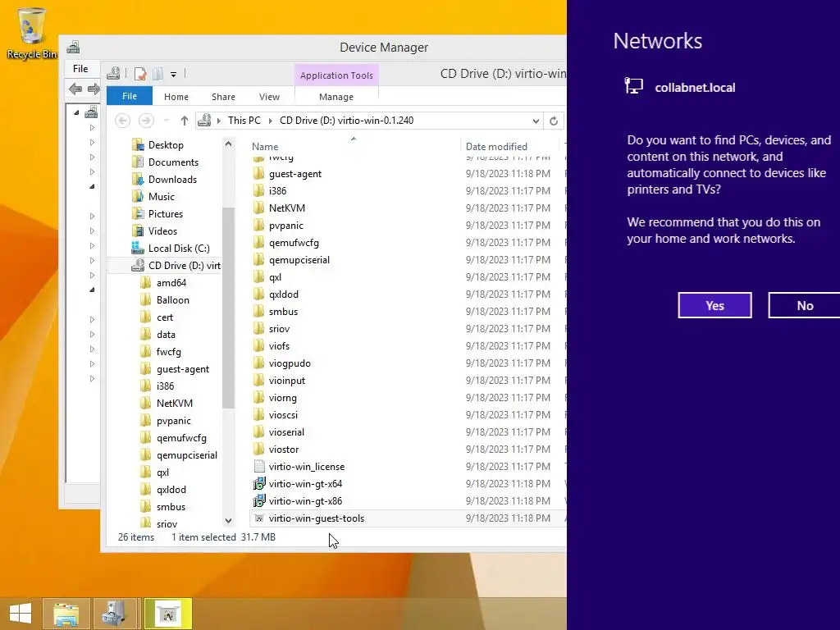
Task: Select the viostor folder in file list
Action: tap(283, 450)
